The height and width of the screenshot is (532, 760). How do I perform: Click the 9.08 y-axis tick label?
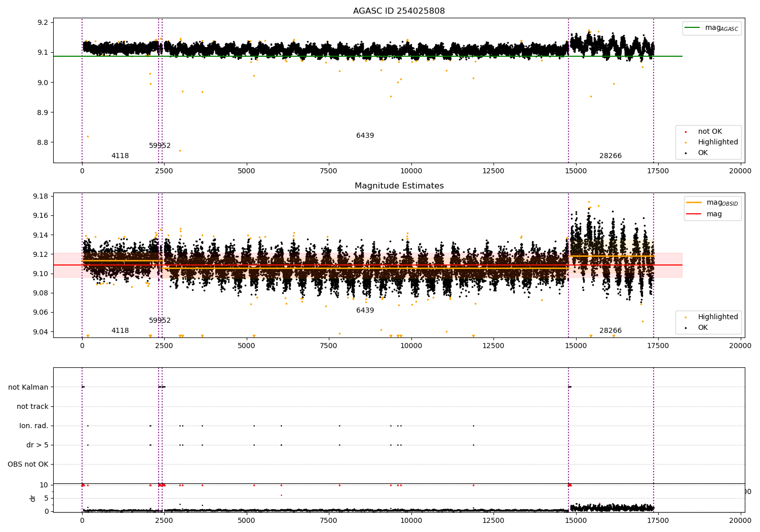pyautogui.click(x=41, y=293)
